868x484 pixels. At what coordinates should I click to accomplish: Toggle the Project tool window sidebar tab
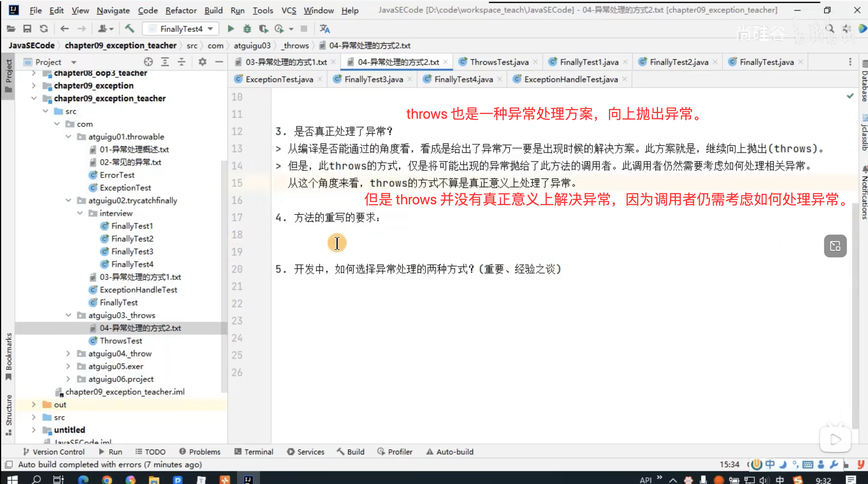[9, 76]
